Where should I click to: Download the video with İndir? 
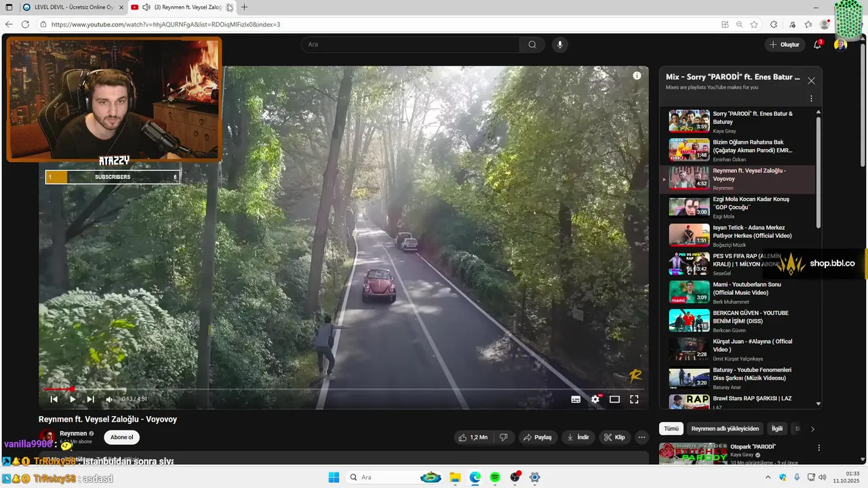pyautogui.click(x=578, y=437)
